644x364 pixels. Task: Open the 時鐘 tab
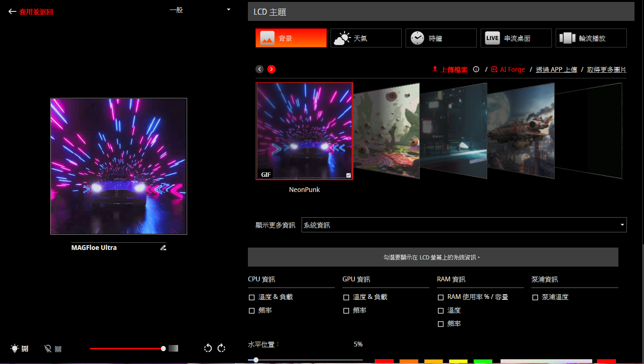[x=441, y=38]
